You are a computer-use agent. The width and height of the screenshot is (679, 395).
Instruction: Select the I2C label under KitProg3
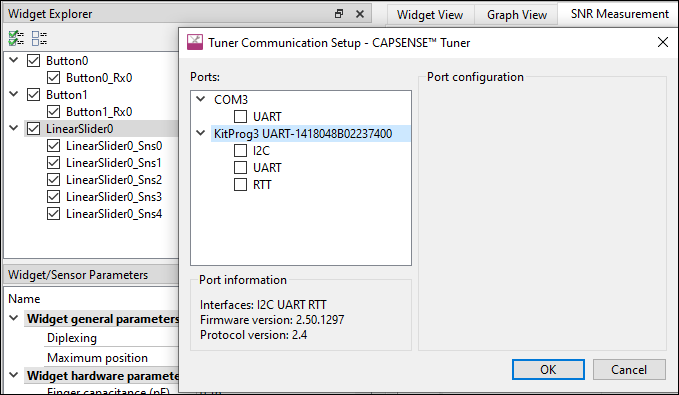(261, 151)
